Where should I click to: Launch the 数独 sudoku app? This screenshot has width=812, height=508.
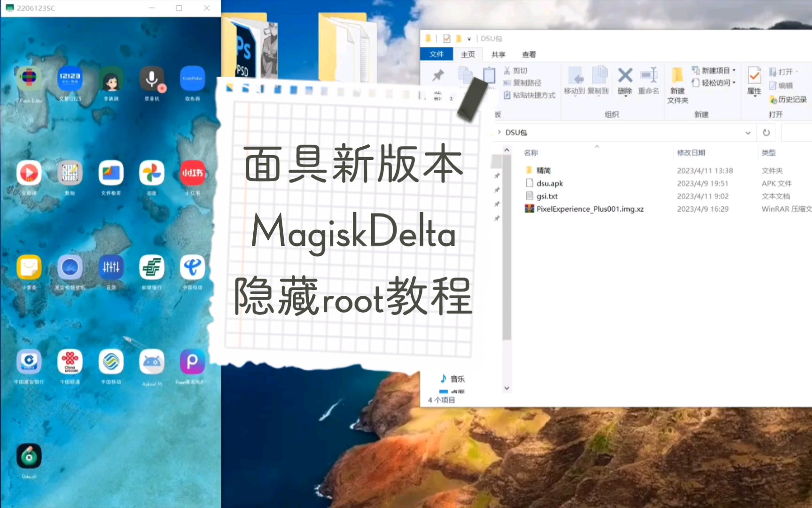click(x=70, y=173)
